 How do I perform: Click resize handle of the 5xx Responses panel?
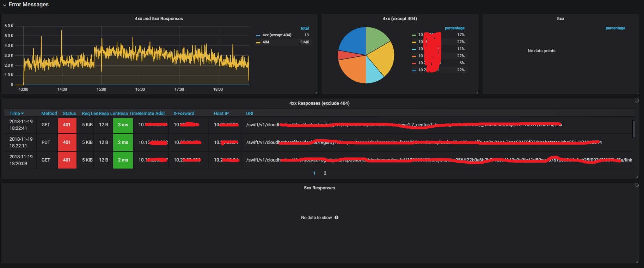point(637,262)
